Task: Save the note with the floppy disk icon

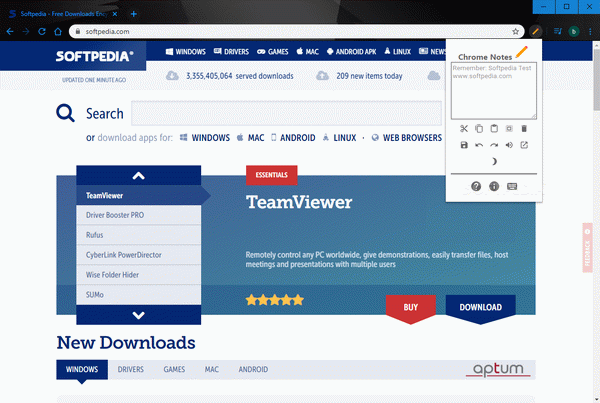Action: [464, 145]
